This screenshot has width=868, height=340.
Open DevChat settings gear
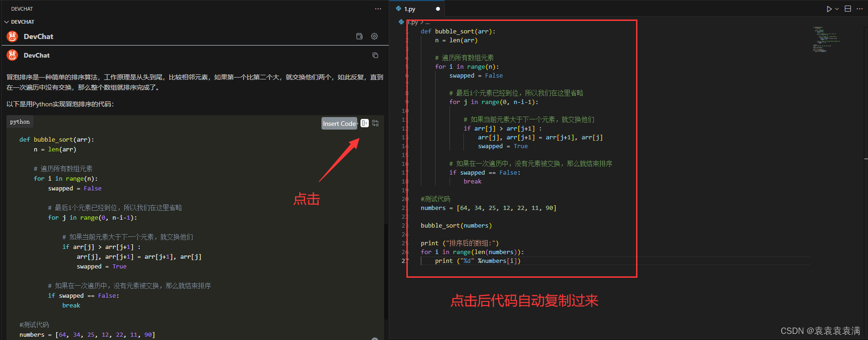374,36
